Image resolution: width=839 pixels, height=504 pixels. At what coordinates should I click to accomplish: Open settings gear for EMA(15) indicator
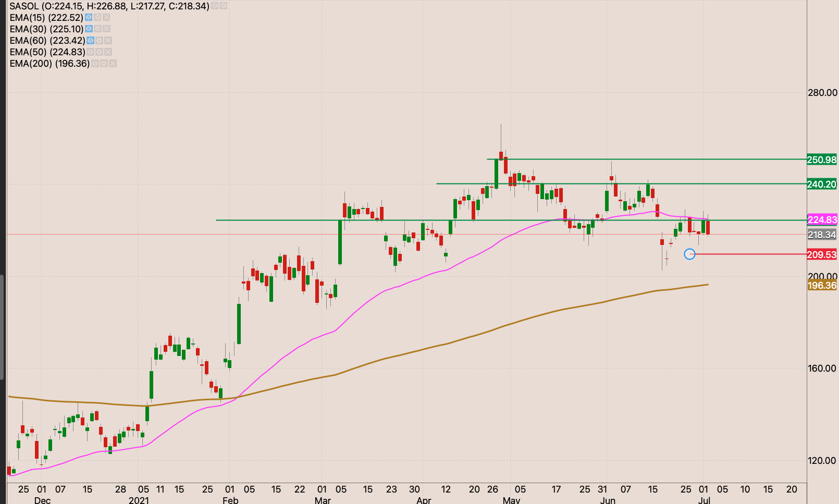coord(97,17)
